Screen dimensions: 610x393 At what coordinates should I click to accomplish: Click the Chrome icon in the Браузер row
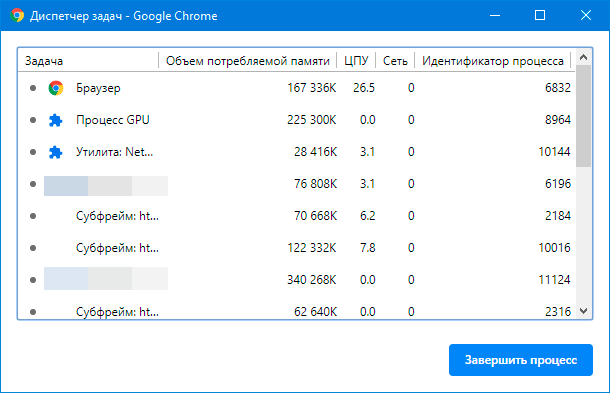[x=56, y=88]
